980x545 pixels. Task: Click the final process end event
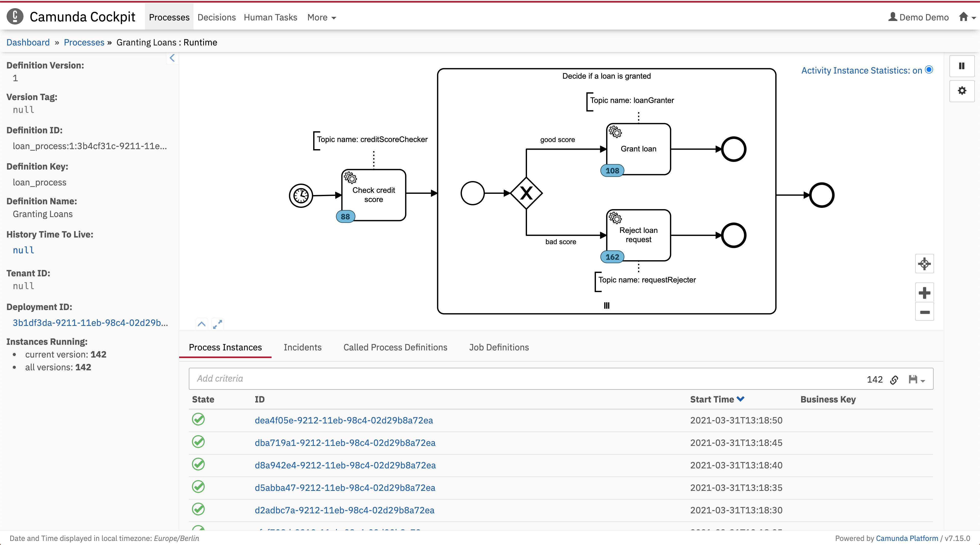822,195
